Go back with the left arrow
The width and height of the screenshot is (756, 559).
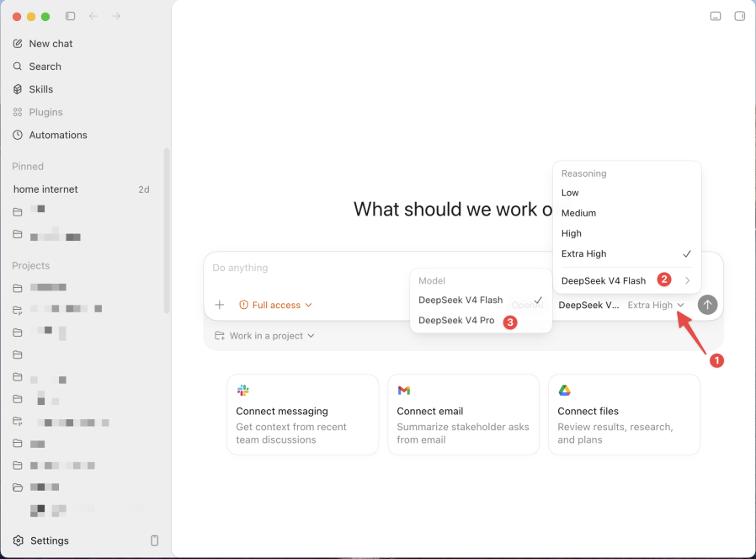pos(93,16)
